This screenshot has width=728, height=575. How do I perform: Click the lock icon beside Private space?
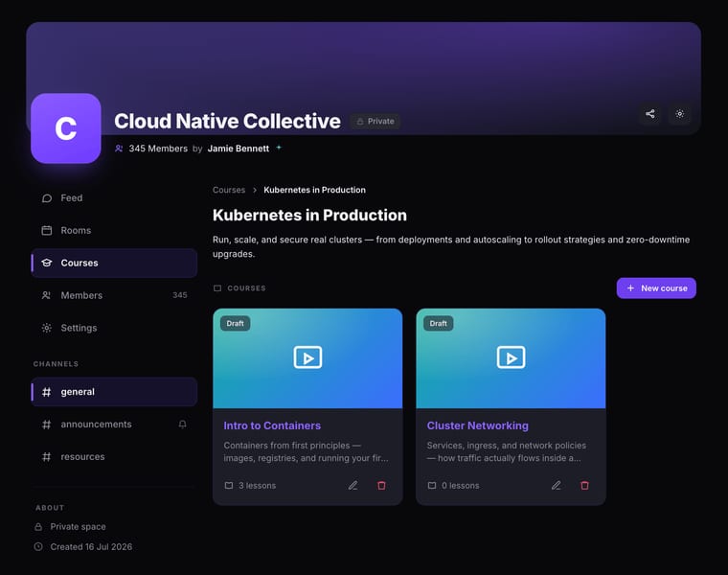pos(38,527)
